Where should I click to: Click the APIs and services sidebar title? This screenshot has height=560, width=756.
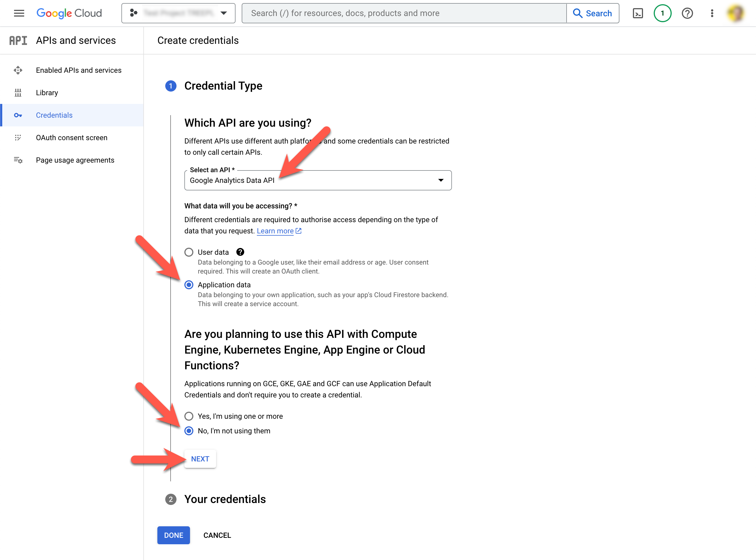click(x=76, y=40)
